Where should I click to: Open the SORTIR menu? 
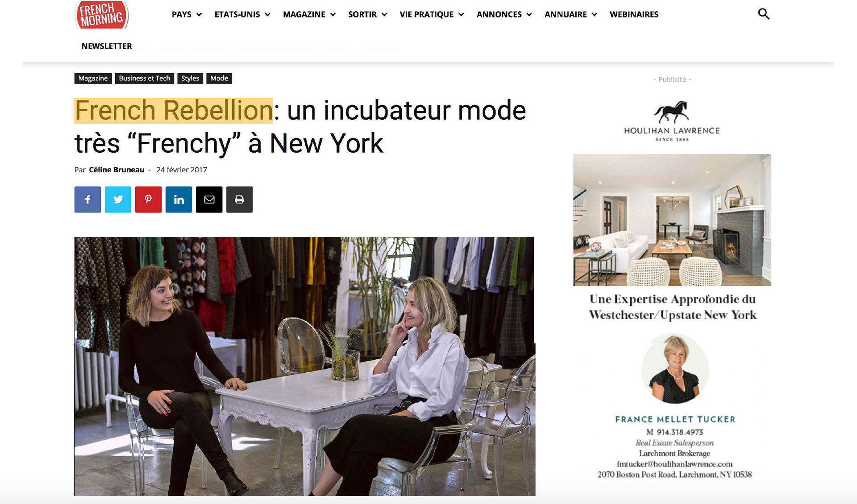[368, 14]
